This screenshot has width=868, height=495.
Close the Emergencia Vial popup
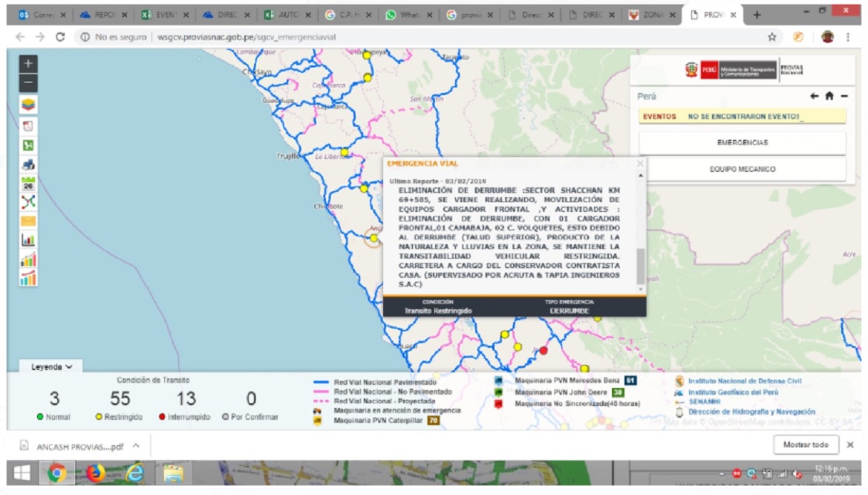pos(640,164)
